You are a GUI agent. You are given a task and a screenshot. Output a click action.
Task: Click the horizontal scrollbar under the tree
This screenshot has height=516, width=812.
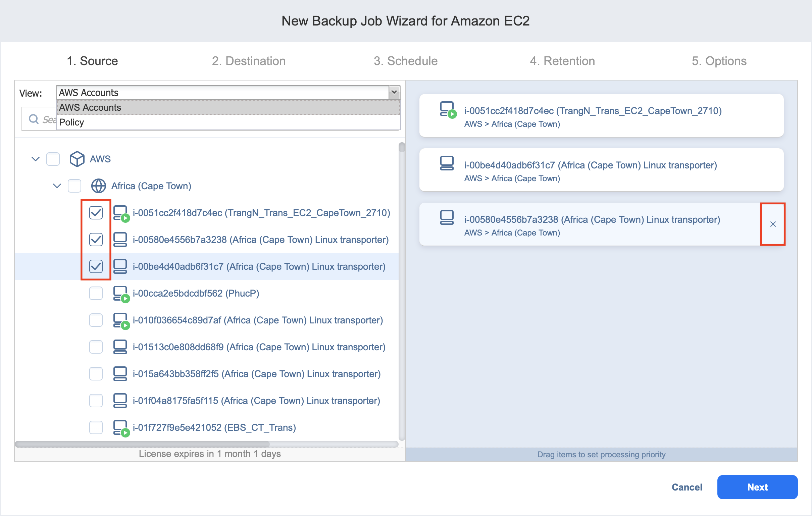click(x=142, y=444)
